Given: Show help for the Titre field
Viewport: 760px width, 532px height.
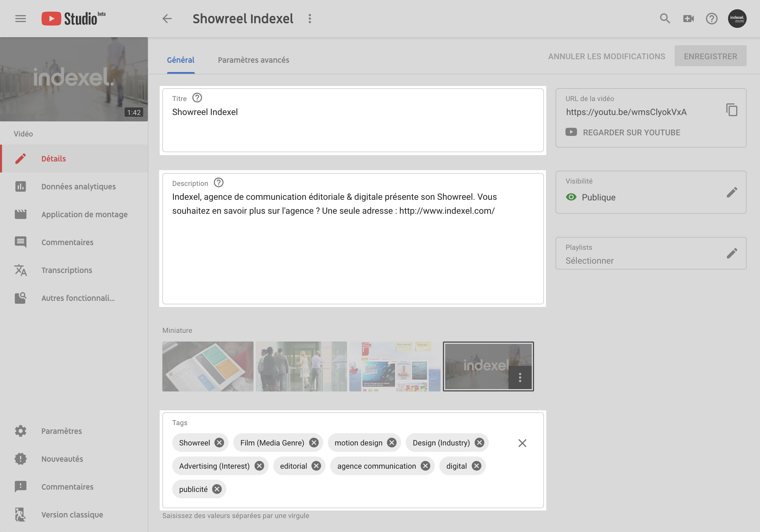Looking at the screenshot, I should [197, 98].
